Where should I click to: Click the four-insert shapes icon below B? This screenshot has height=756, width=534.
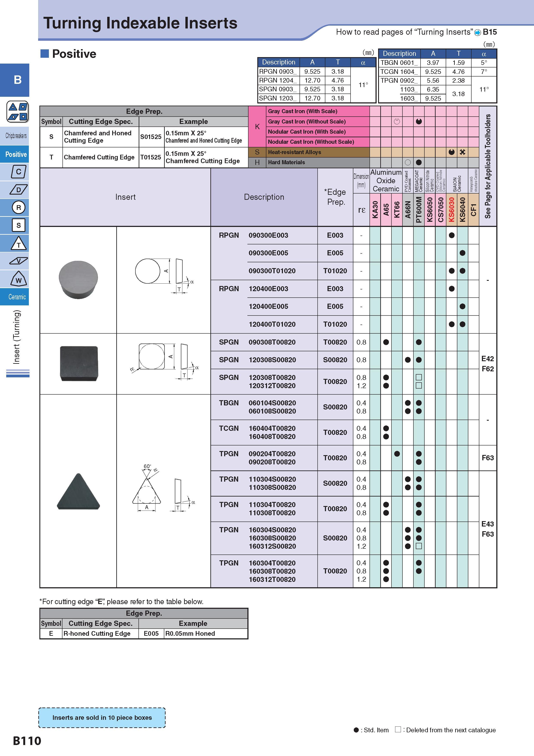18,112
